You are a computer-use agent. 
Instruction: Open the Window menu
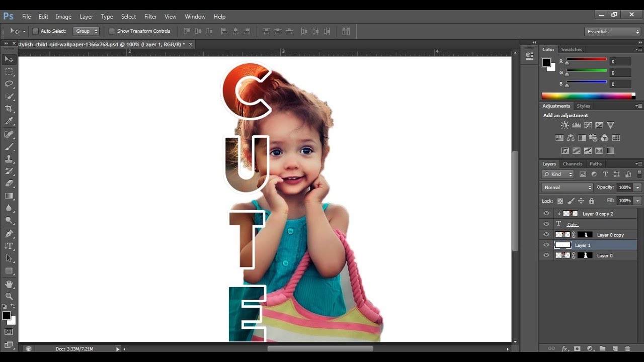pos(195,17)
